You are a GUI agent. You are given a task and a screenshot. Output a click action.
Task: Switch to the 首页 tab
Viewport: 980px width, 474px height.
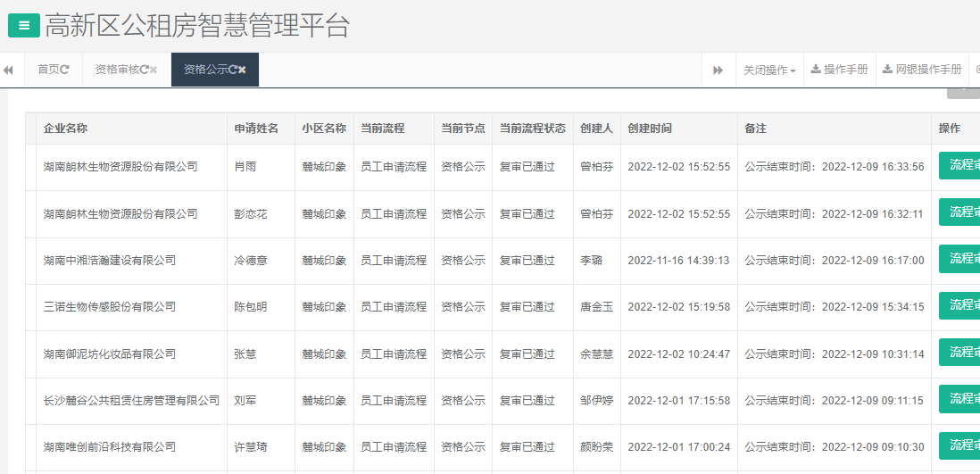(54, 70)
